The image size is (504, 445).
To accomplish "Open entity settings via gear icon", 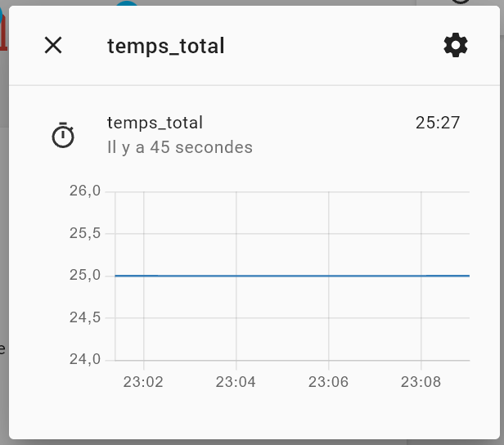I will [456, 45].
